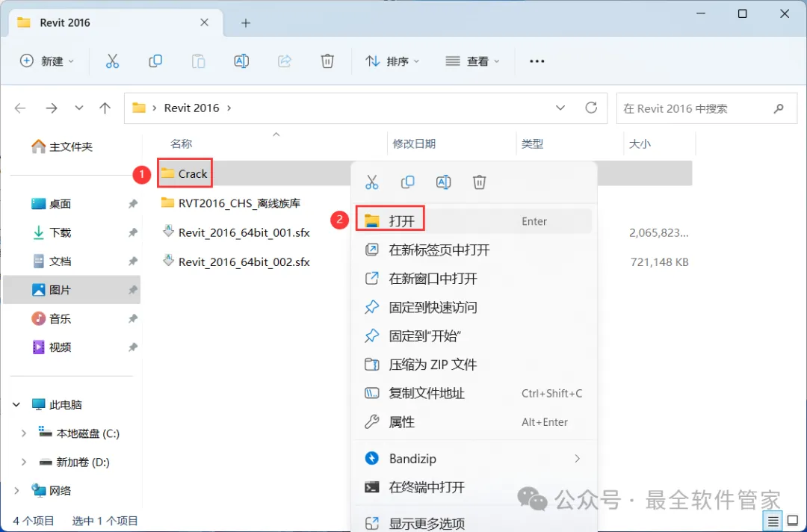
Task: Select the Crack folder
Action: tap(185, 174)
